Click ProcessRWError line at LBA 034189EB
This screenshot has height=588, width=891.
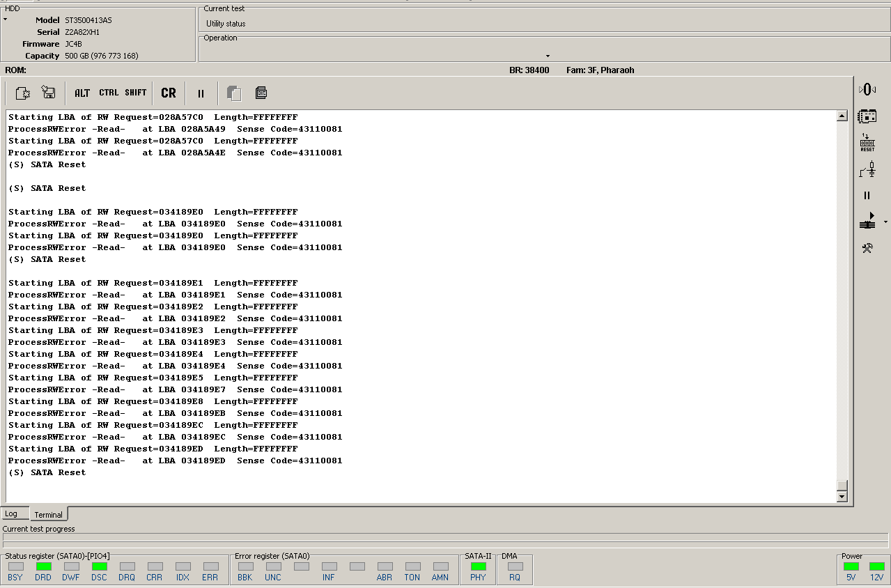[x=175, y=413]
